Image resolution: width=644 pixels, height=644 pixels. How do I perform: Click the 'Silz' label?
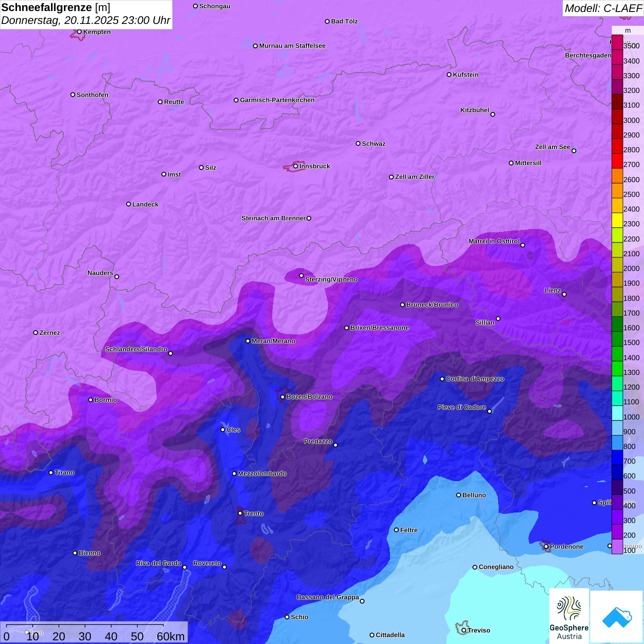point(210,167)
